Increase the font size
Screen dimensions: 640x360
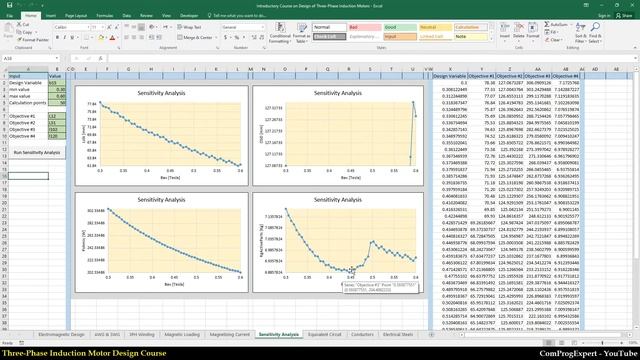click(109, 27)
